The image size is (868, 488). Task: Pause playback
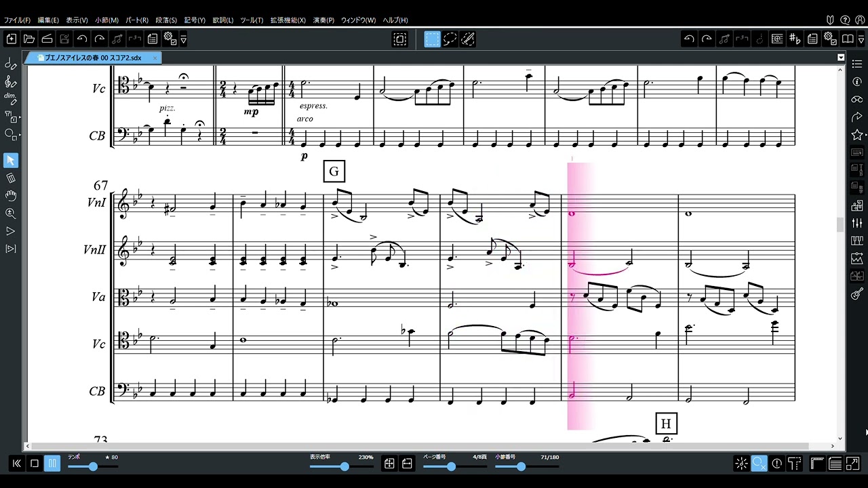(x=52, y=464)
